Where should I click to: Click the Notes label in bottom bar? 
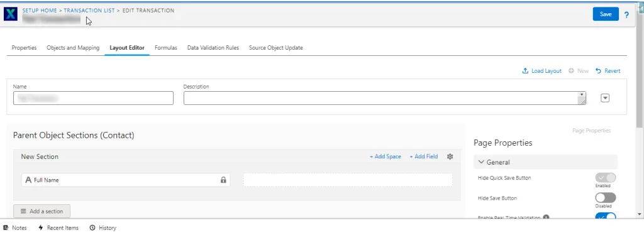point(19,227)
